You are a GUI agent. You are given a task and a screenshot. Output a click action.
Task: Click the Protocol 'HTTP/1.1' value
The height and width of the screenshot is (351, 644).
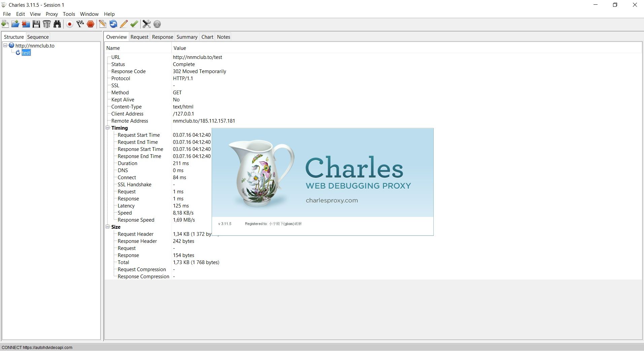[x=183, y=78]
